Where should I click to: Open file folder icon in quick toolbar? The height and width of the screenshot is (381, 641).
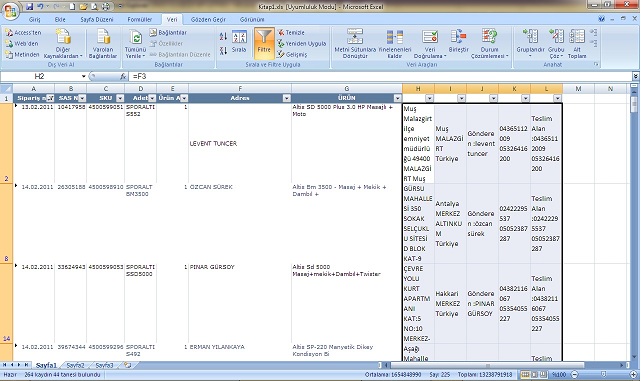click(83, 7)
